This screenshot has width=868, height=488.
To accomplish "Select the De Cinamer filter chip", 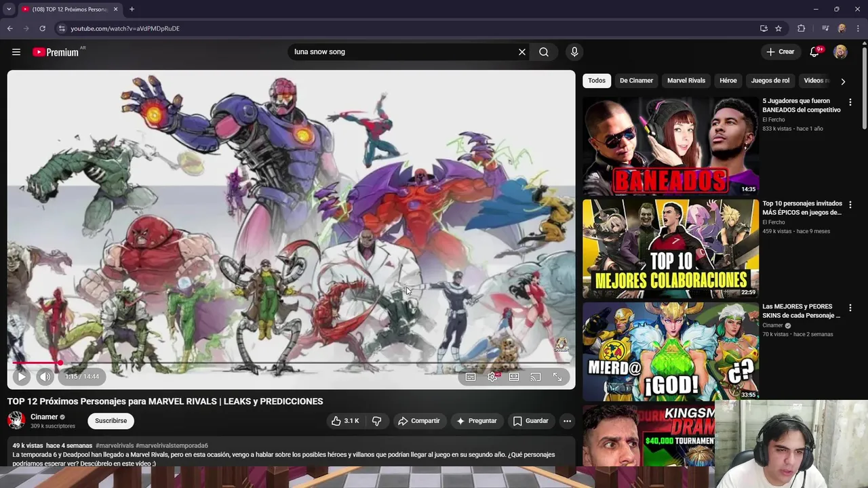I will [636, 81].
